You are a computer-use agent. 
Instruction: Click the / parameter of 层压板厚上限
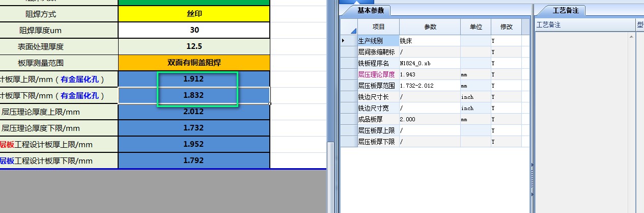click(430, 130)
